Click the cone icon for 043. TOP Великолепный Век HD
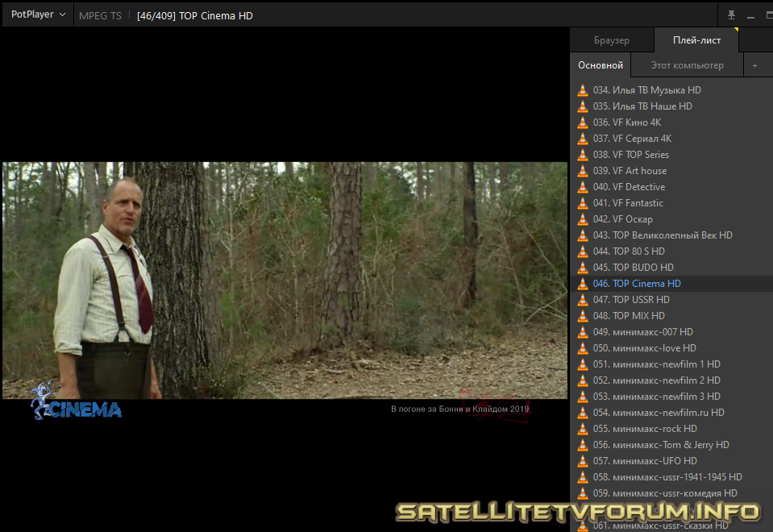773x532 pixels. point(582,235)
